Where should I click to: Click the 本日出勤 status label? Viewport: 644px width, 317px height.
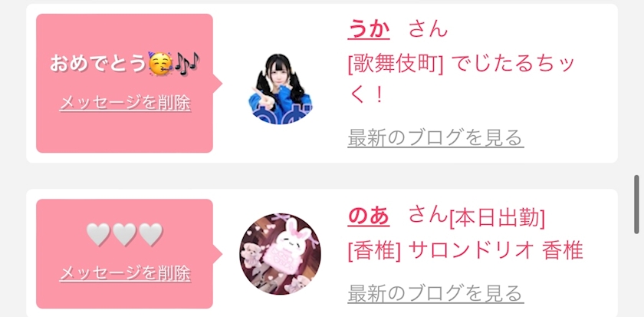point(497,219)
